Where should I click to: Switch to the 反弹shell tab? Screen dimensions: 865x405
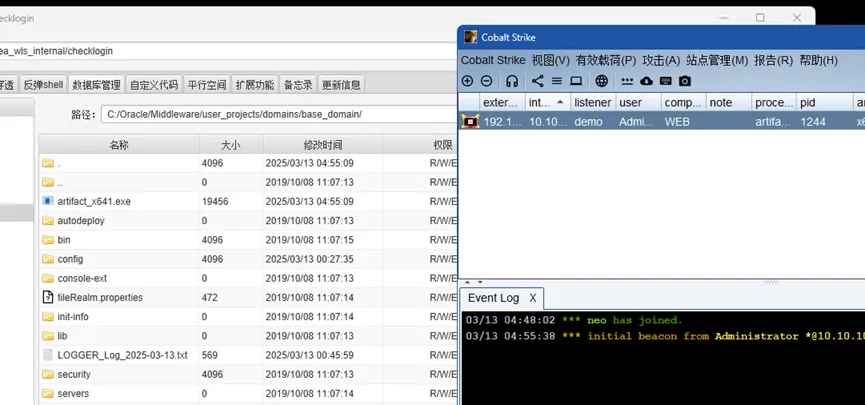(43, 85)
